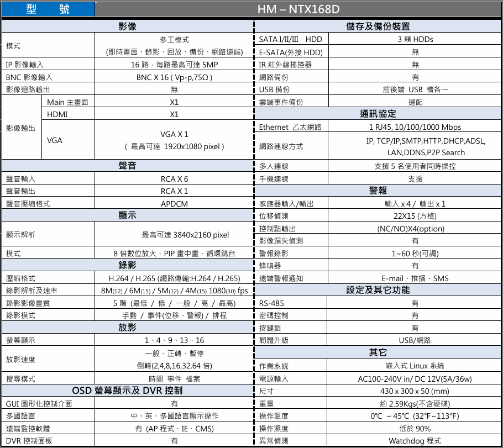The image size is (503, 448).
Task: Click the 顯示 section heading
Action: coord(127,215)
